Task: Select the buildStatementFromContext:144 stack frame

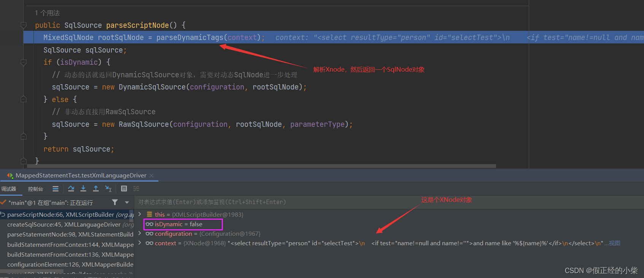Action: (67, 244)
